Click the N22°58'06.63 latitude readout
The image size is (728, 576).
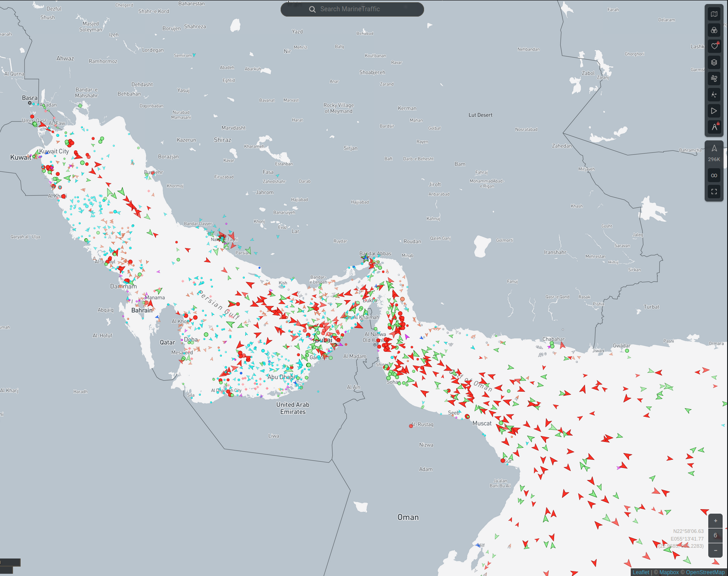pos(688,531)
